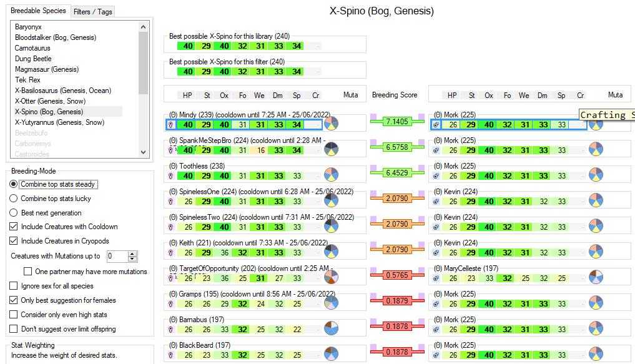The image size is (635, 364).
Task: Select Tek Rex from the list
Action: coord(27,80)
